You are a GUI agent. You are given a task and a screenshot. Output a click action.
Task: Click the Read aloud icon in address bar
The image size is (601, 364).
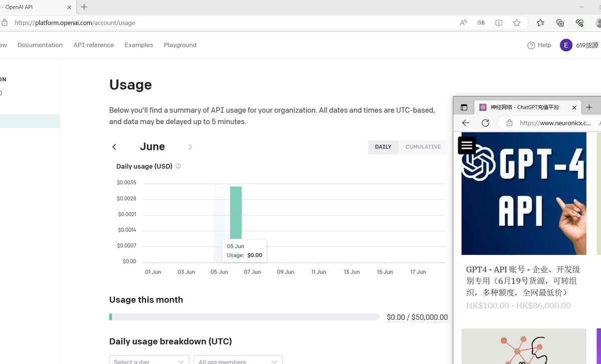click(463, 23)
